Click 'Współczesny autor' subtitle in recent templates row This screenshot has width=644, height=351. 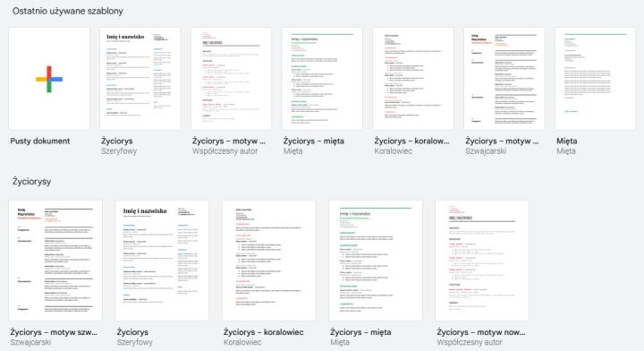225,151
